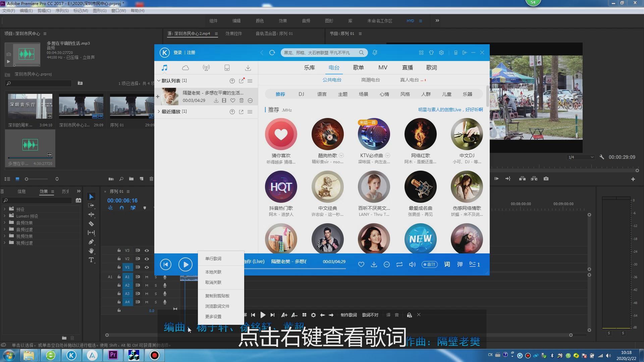Switch to the MV tab

coord(383,68)
